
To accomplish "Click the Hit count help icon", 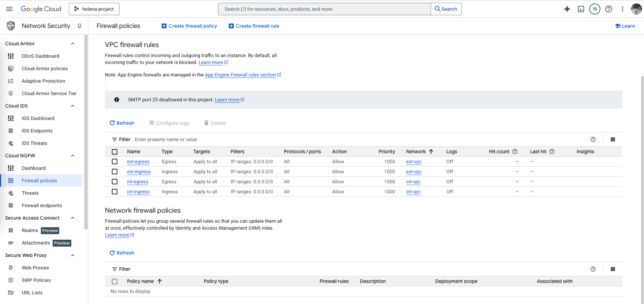I will tap(515, 151).
